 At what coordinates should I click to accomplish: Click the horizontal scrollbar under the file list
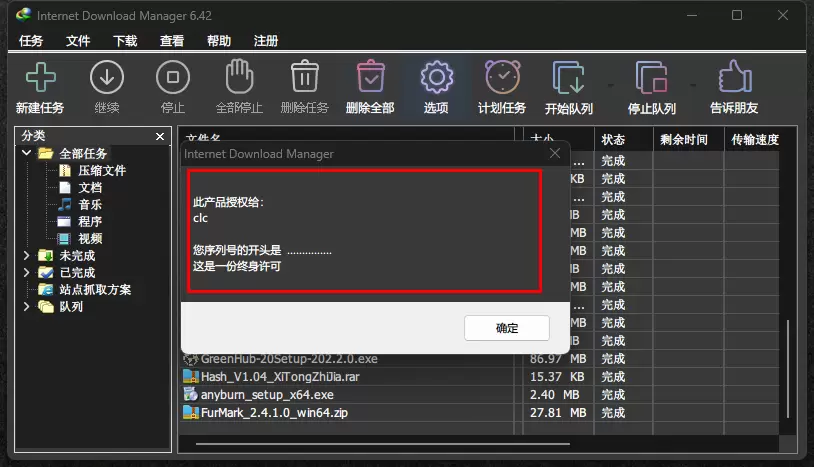click(383, 442)
